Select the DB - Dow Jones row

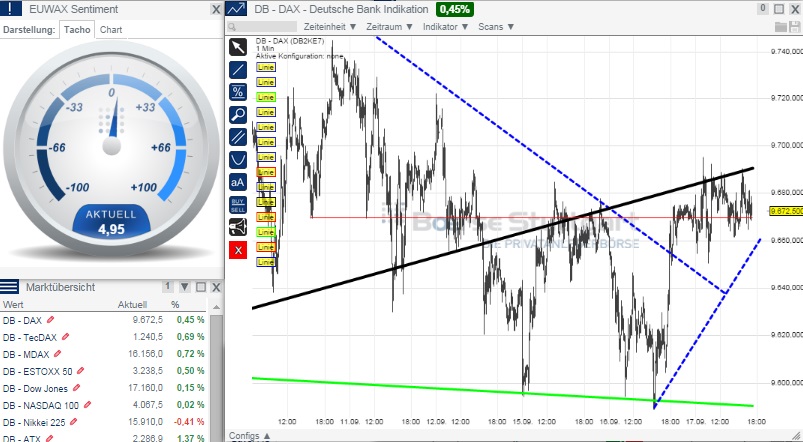coord(104,388)
